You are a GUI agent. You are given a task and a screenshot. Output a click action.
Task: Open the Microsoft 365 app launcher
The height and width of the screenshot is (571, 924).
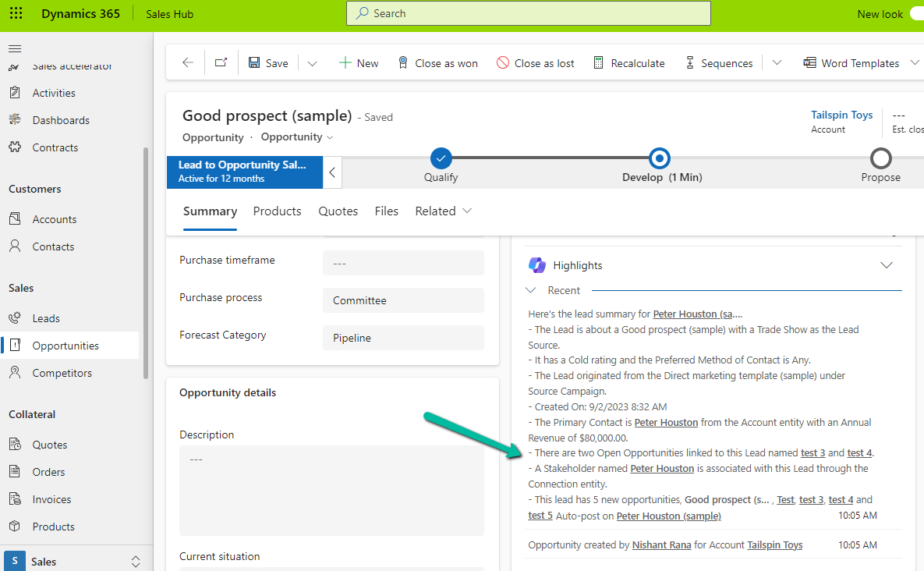coord(16,13)
